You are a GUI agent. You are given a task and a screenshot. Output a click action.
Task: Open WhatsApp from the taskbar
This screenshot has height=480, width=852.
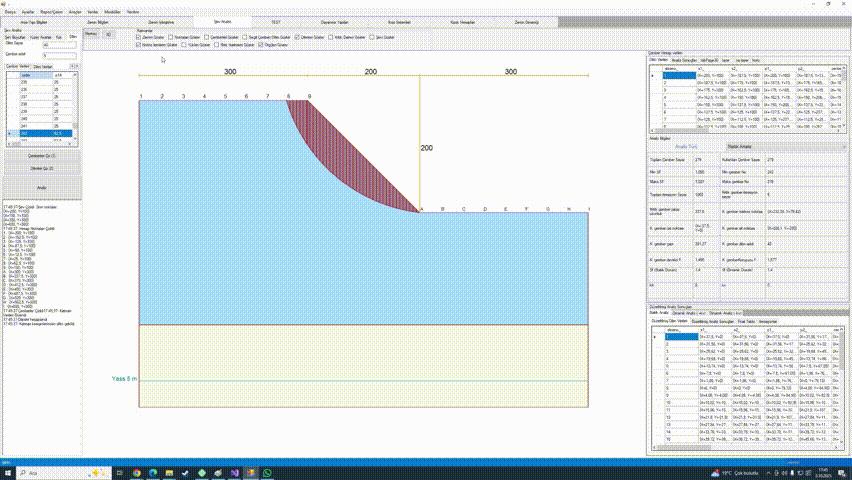(x=266, y=473)
